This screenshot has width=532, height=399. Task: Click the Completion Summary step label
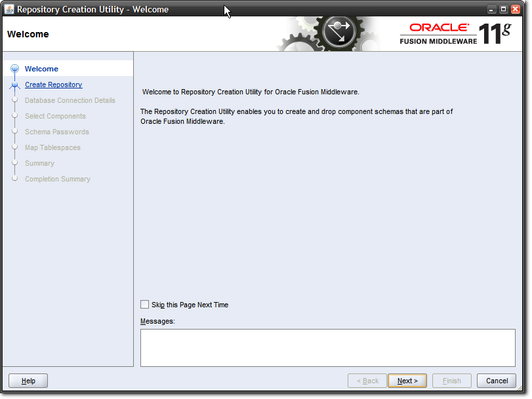pos(58,179)
